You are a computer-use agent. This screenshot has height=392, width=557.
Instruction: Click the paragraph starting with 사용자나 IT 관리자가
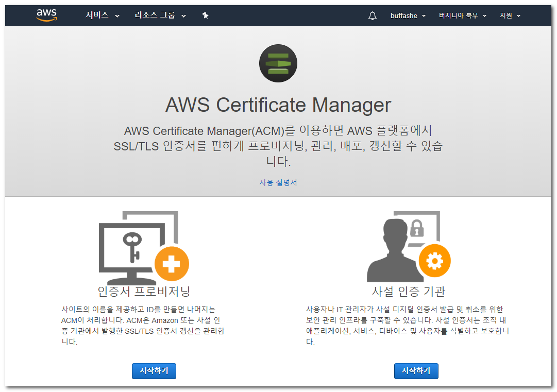(408, 326)
